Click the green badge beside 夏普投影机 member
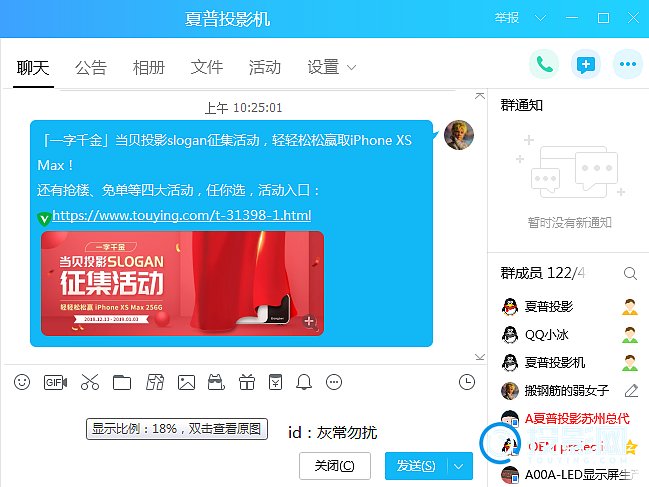 [x=630, y=362]
